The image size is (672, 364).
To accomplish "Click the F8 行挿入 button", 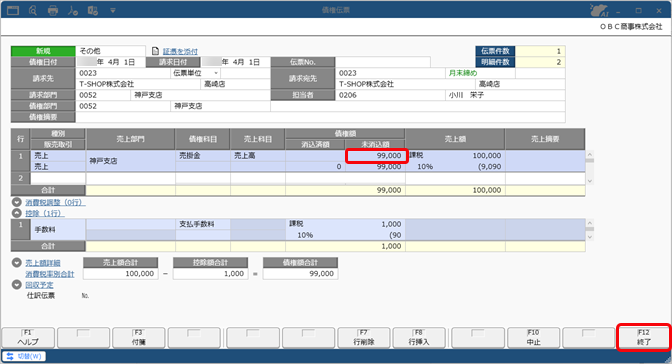I will pos(419,337).
